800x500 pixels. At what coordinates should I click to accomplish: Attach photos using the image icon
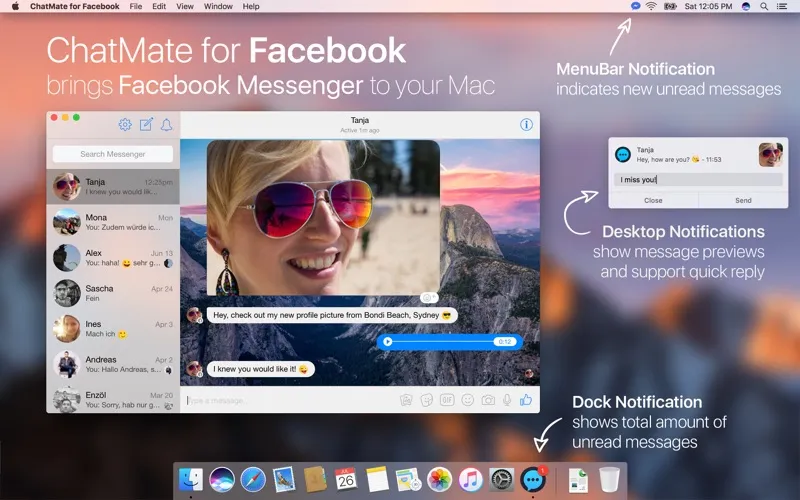406,400
